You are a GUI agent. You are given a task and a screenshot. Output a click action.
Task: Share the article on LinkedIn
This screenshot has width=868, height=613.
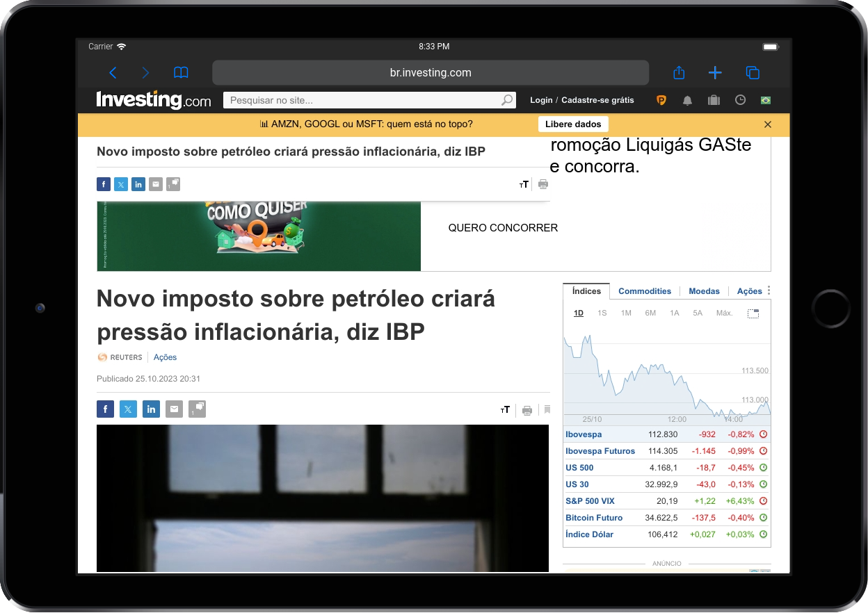click(151, 409)
